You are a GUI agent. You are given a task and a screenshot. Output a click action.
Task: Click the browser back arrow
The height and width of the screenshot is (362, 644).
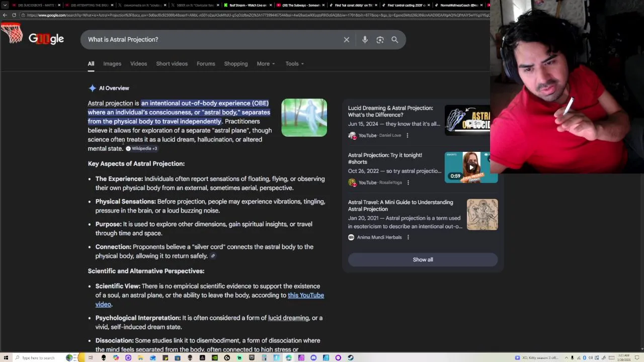point(5,15)
